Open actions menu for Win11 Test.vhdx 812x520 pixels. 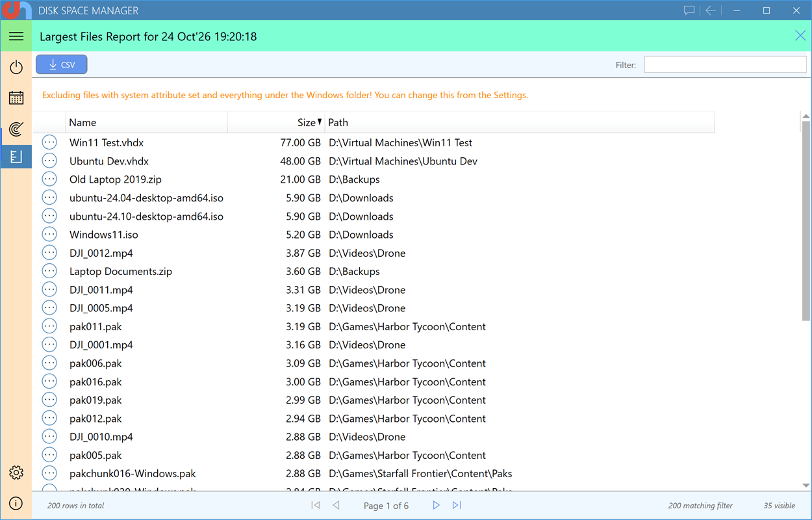[x=49, y=142]
